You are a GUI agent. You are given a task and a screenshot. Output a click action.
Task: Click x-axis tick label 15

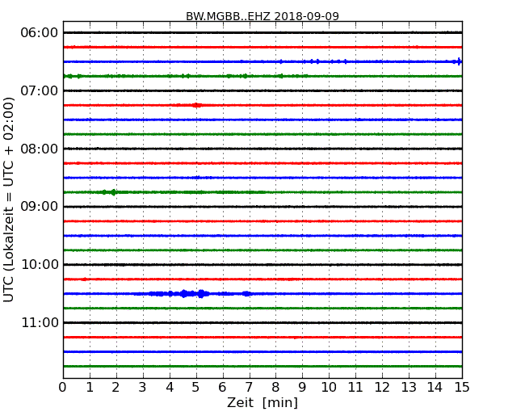462,387
